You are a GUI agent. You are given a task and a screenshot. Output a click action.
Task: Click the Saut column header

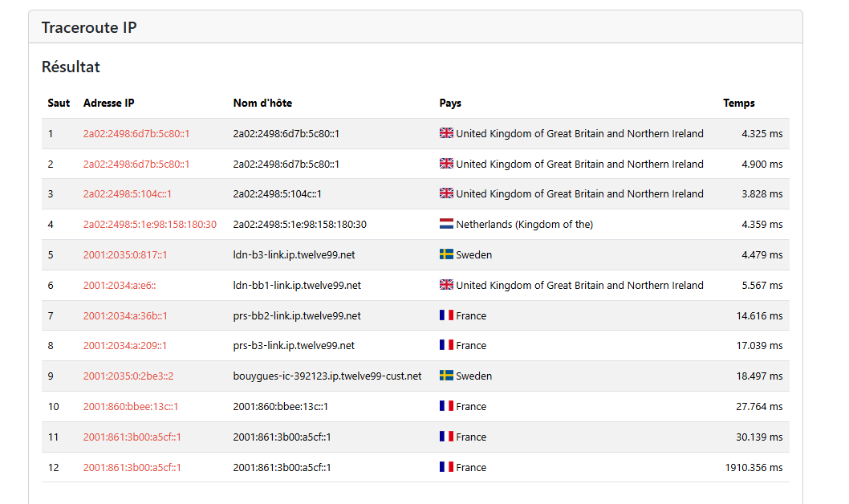pyautogui.click(x=59, y=103)
